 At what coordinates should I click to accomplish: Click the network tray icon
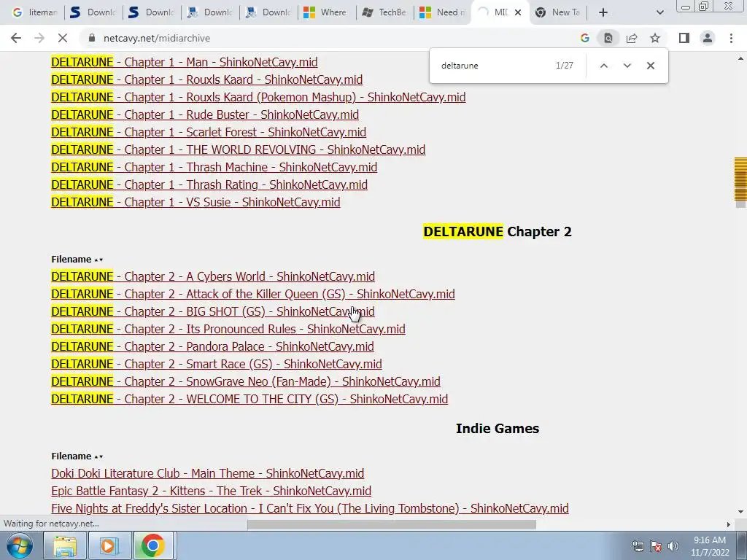point(638,546)
